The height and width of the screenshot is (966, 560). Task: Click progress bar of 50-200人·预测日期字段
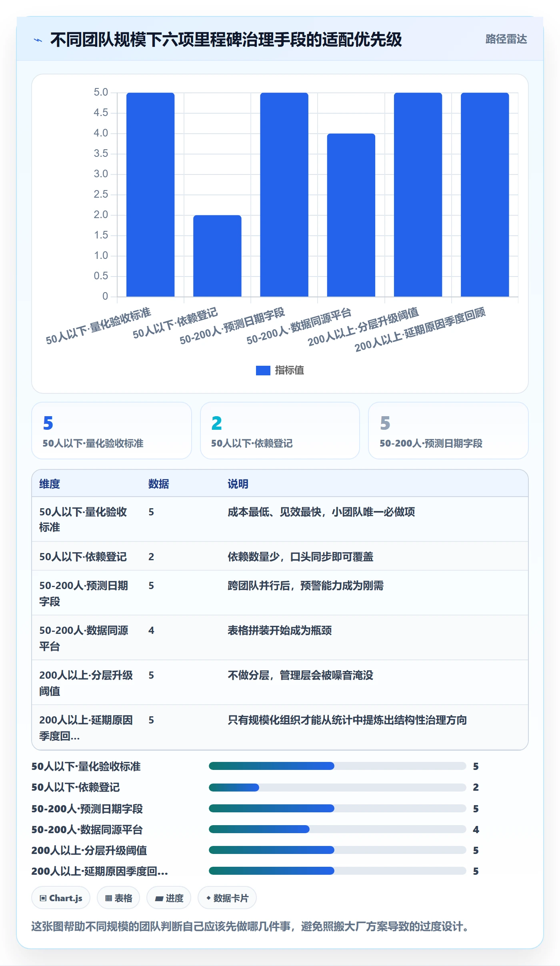(337, 808)
